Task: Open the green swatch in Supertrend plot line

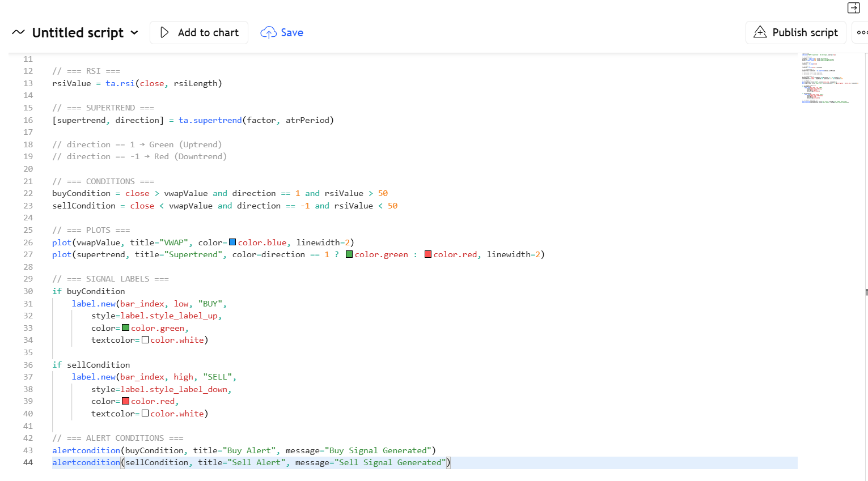Action: point(349,254)
